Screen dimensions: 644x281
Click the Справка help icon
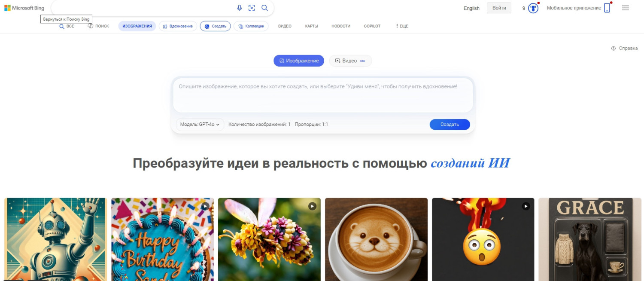(x=614, y=48)
